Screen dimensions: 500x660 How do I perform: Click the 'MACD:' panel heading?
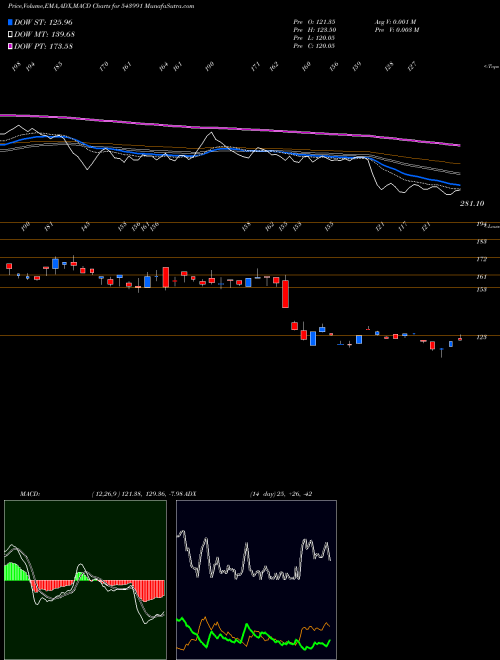pos(30,494)
